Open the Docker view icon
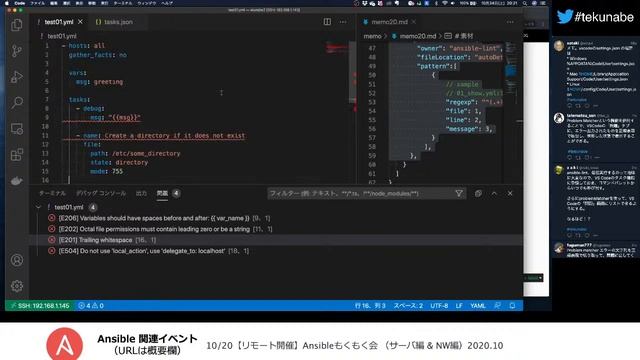640x360 pixels. (x=17, y=180)
